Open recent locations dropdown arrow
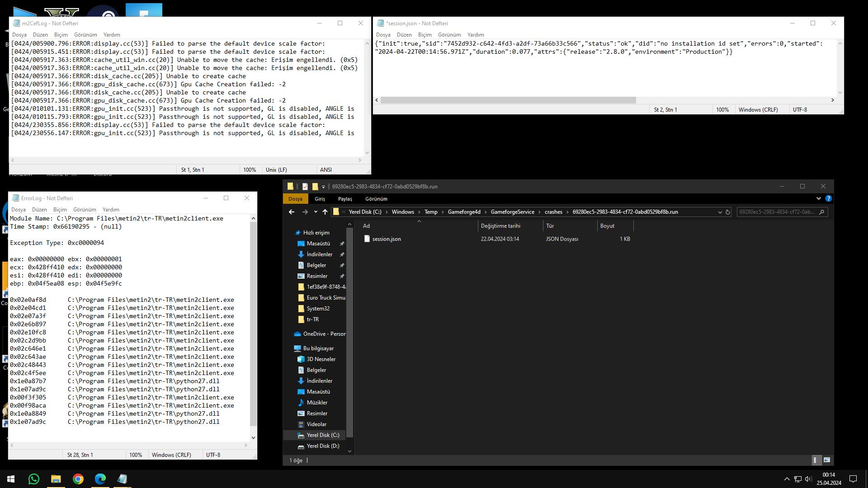This screenshot has width=868, height=488. [x=316, y=212]
